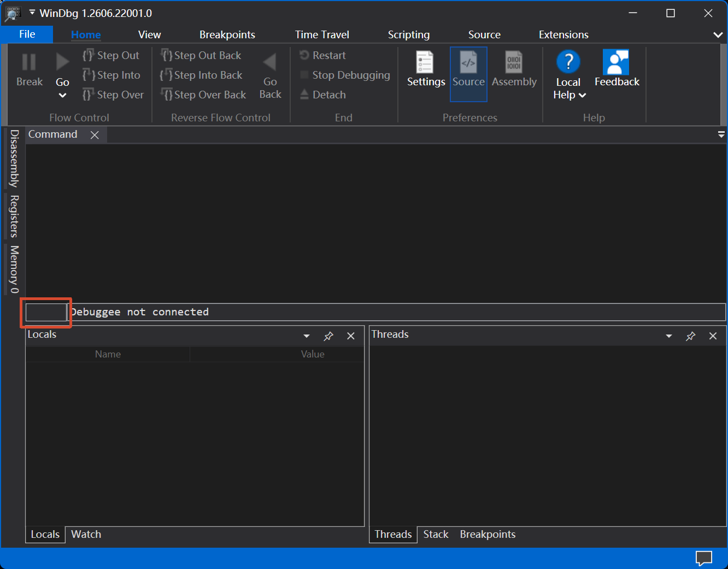Switch to the View ribbon tab

click(149, 34)
